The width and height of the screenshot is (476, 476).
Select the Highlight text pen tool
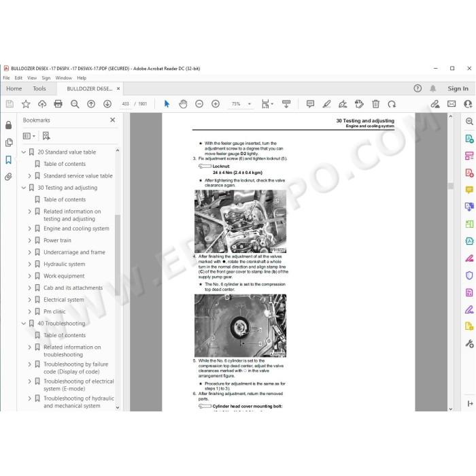pyautogui.click(x=326, y=104)
